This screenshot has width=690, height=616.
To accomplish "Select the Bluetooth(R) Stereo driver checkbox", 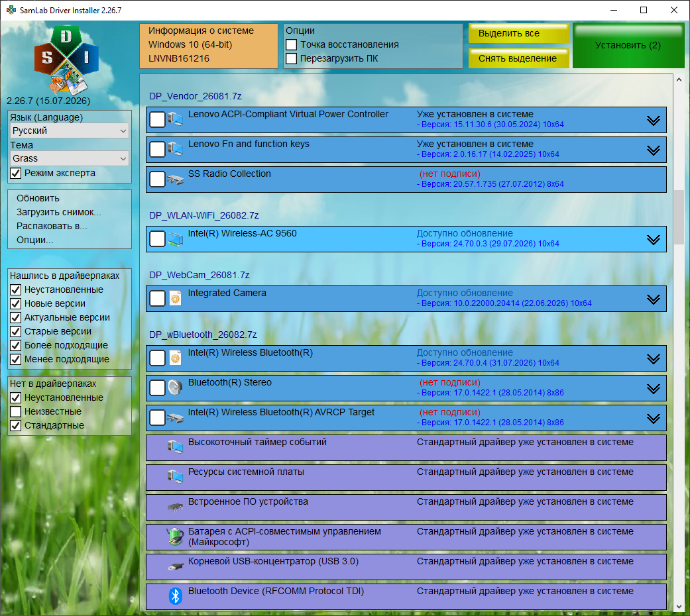I will [x=158, y=387].
